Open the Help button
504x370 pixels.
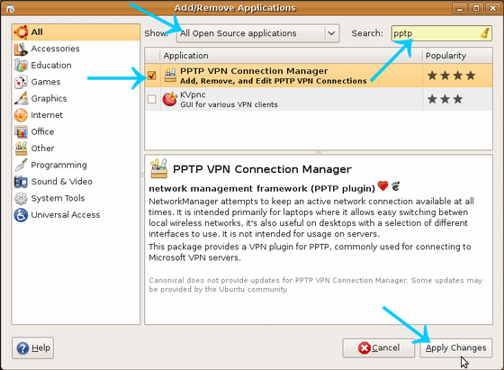[33, 348]
